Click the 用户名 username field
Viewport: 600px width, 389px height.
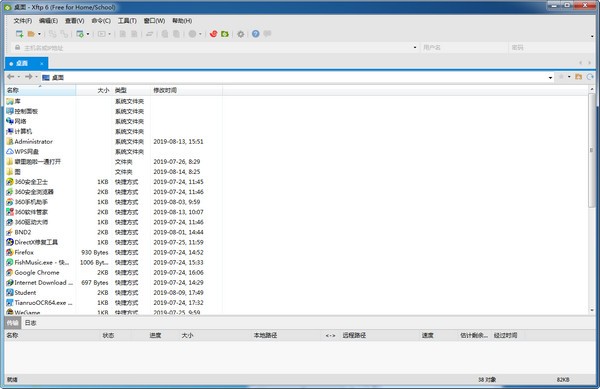click(x=464, y=47)
